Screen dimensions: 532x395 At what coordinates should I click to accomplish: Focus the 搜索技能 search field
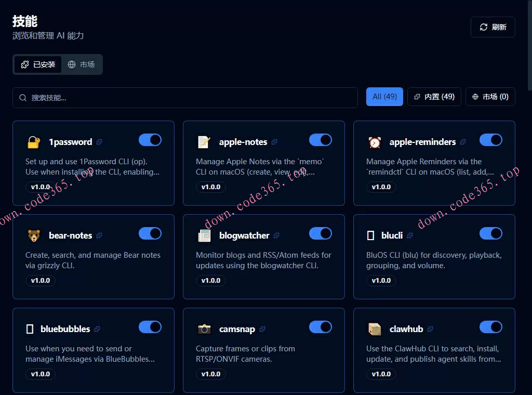click(185, 98)
